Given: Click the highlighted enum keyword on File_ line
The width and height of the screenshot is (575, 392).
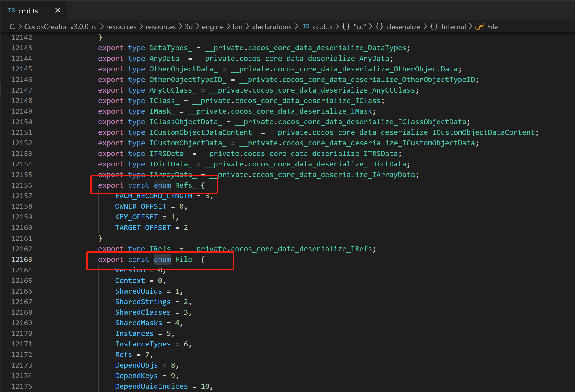Looking at the screenshot, I should click(162, 259).
